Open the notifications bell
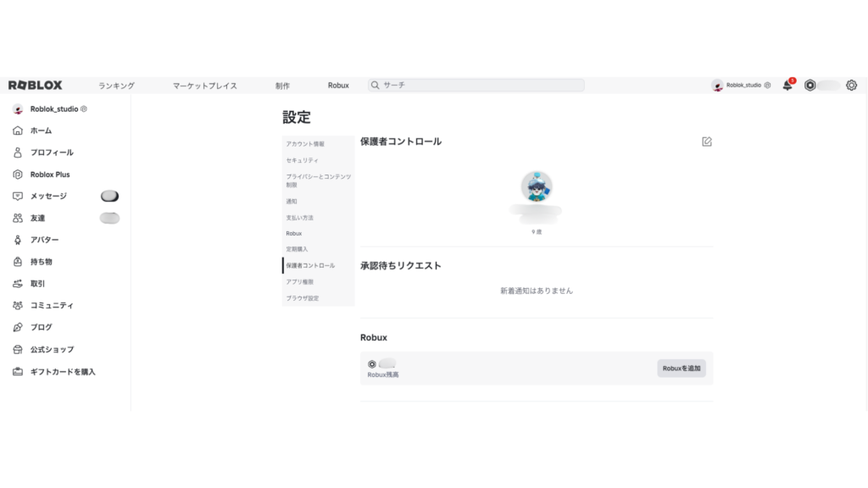Screen dimensions: 868x488 point(787,85)
